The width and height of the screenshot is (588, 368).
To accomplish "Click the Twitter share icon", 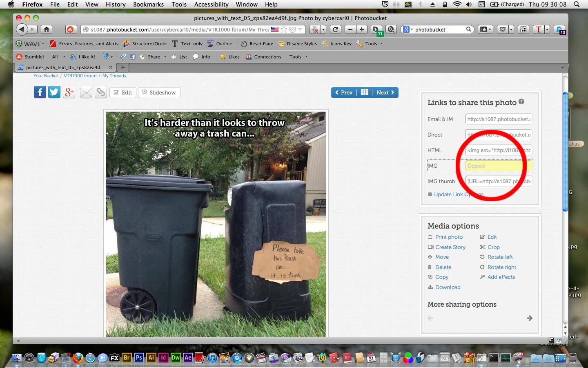I will coord(54,92).
